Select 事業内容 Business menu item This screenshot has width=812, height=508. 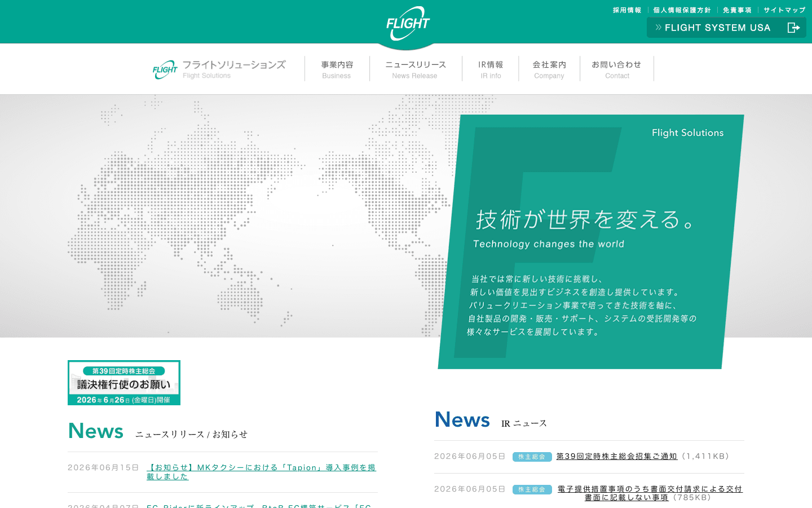[x=337, y=69]
